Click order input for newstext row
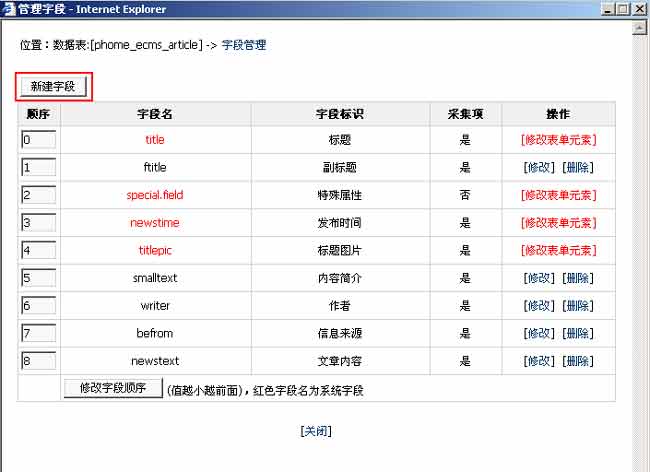This screenshot has height=472, width=650. pyautogui.click(x=38, y=361)
